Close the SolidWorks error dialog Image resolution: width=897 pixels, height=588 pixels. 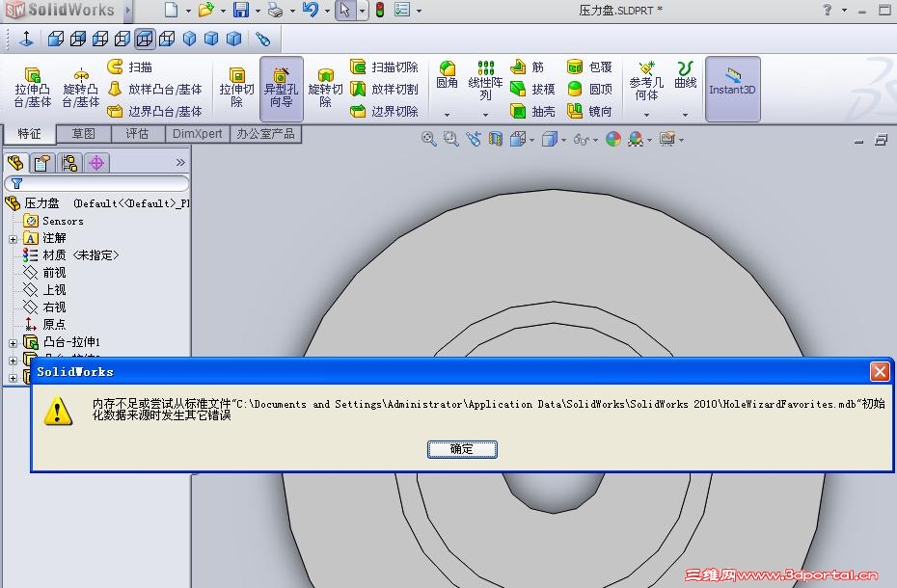[x=880, y=372]
